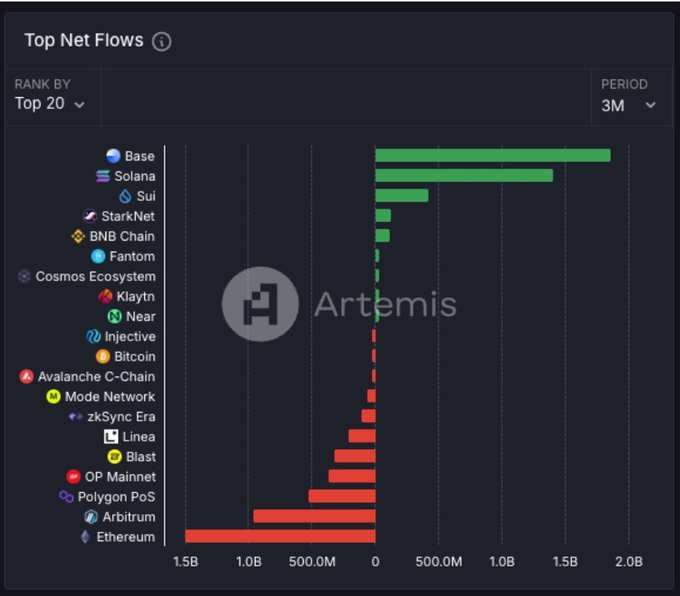This screenshot has height=596, width=680.
Task: Click the zkSync Era logo icon
Action: 76,417
